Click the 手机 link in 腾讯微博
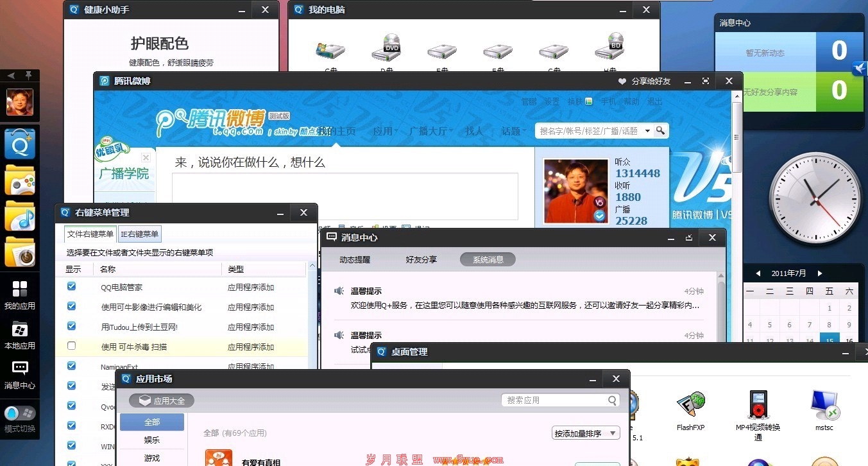The height and width of the screenshot is (466, 868). (x=608, y=101)
